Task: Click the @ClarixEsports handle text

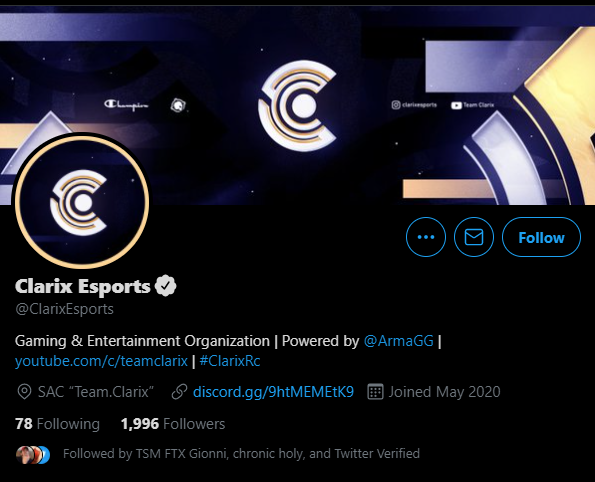Action: [64, 309]
